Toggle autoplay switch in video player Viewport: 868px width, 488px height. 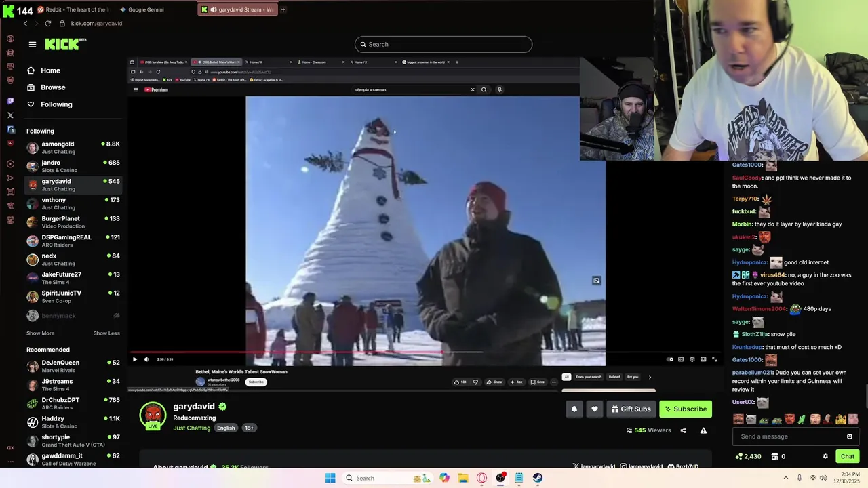click(x=670, y=359)
